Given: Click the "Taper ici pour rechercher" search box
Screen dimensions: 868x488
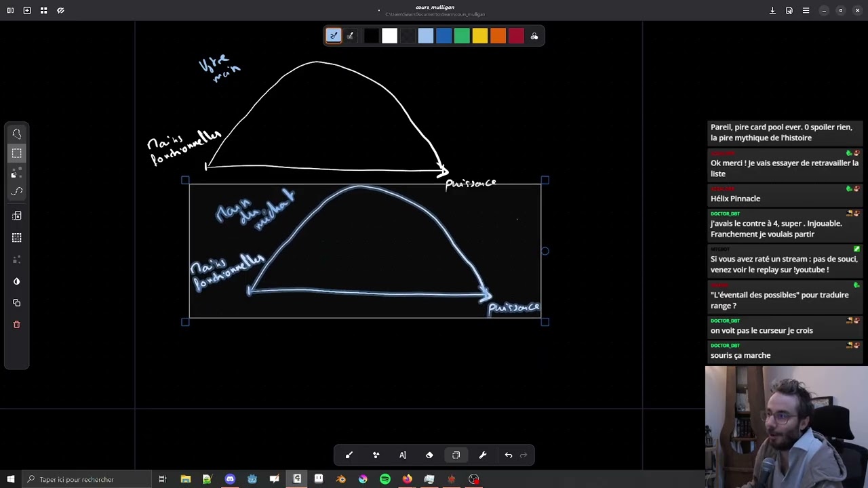Looking at the screenshot, I should [87, 479].
